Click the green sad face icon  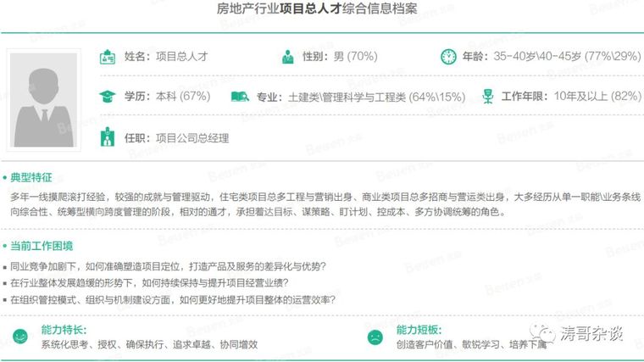374,336
